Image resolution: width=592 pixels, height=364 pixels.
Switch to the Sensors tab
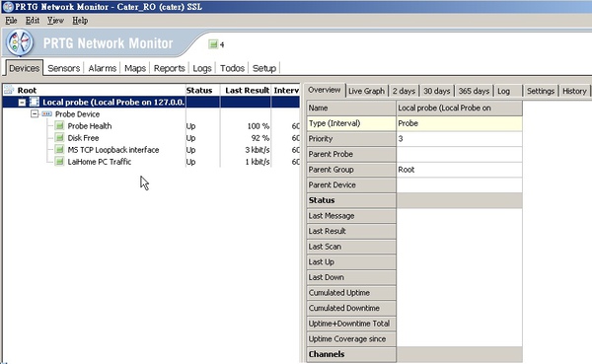[x=64, y=68]
